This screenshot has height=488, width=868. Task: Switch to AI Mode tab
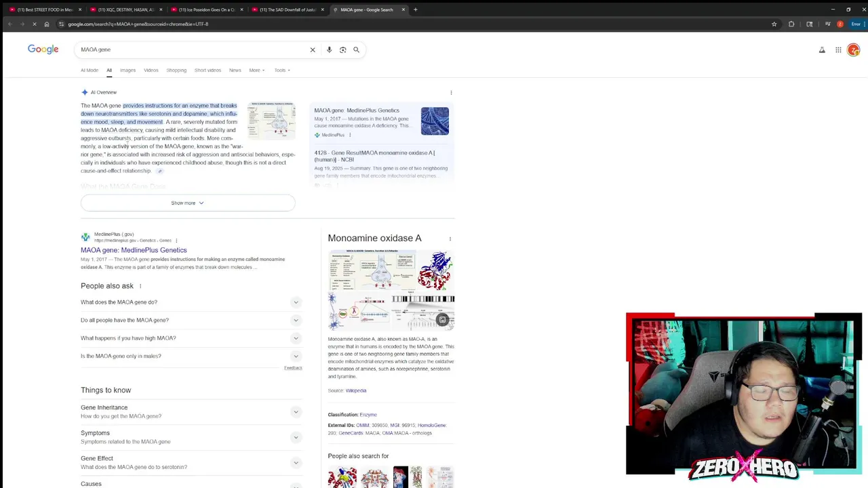[90, 70]
